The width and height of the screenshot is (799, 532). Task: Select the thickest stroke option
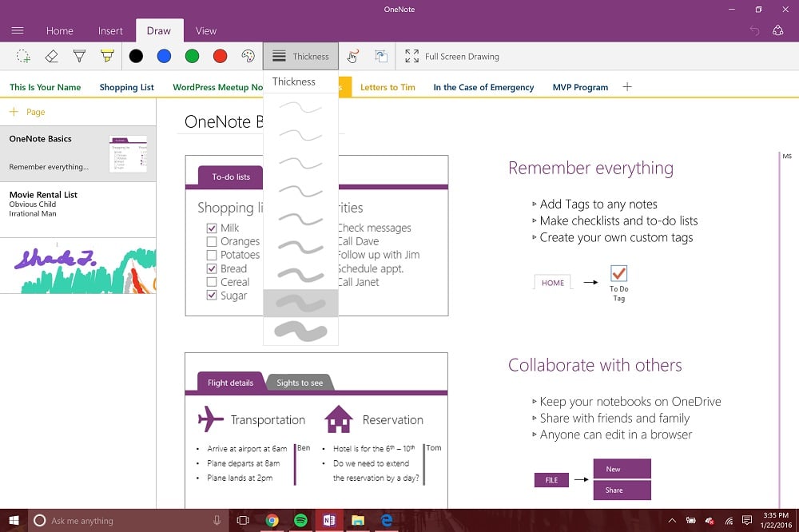(x=300, y=332)
